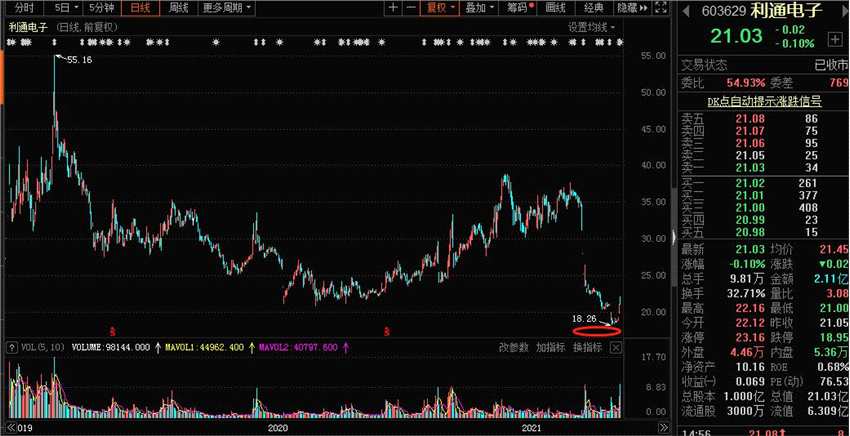
Task: Click the MAVOL1:44962.400 value
Action: click(x=204, y=348)
